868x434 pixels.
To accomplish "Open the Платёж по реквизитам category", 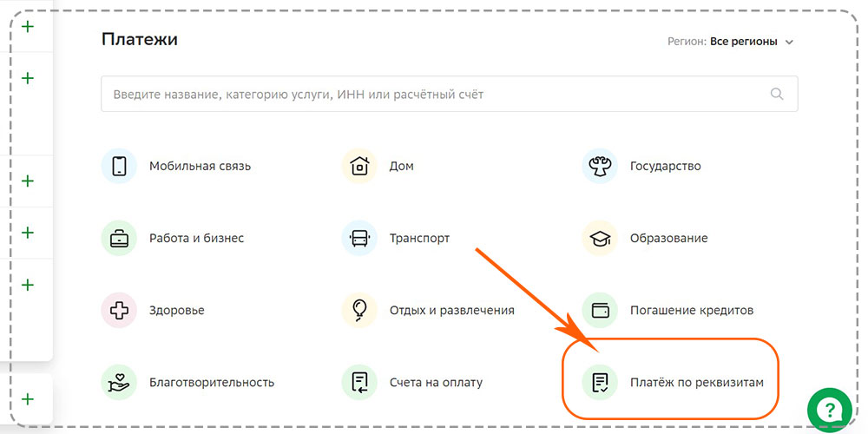I will [x=673, y=382].
